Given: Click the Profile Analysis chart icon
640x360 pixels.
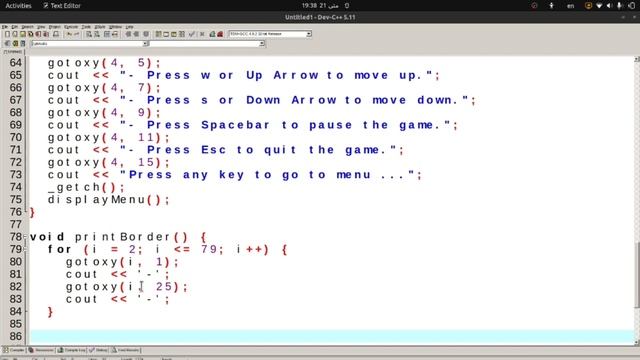Looking at the screenshot, I should click(x=212, y=34).
